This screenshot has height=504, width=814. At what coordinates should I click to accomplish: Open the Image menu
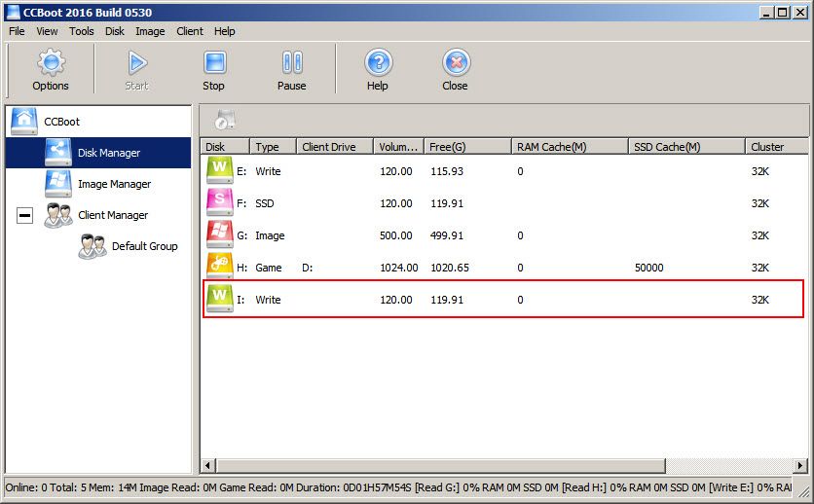pyautogui.click(x=150, y=31)
